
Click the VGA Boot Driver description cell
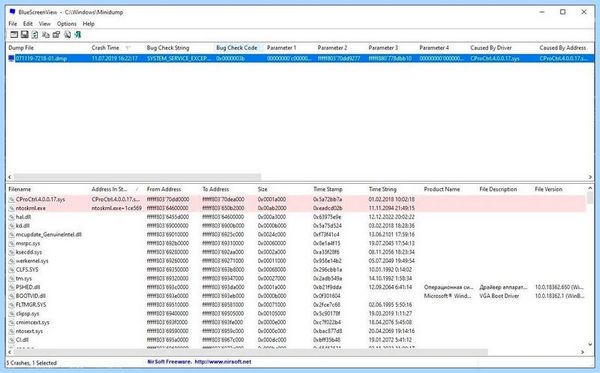click(499, 296)
